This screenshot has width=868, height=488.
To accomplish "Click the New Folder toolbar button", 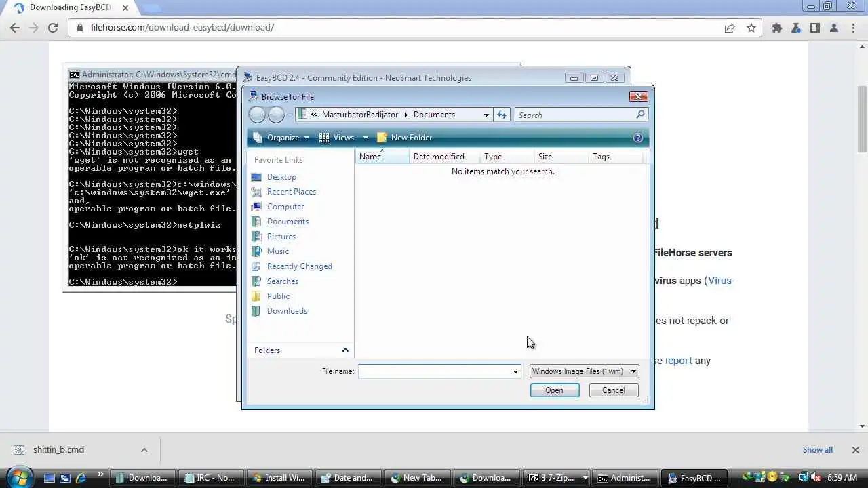I will tap(404, 138).
